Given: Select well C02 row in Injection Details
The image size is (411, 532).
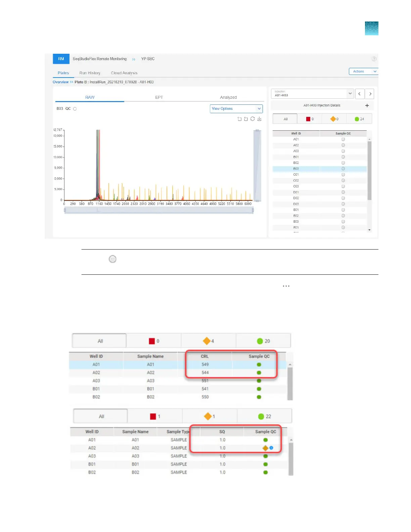Looking at the screenshot, I should [x=319, y=180].
